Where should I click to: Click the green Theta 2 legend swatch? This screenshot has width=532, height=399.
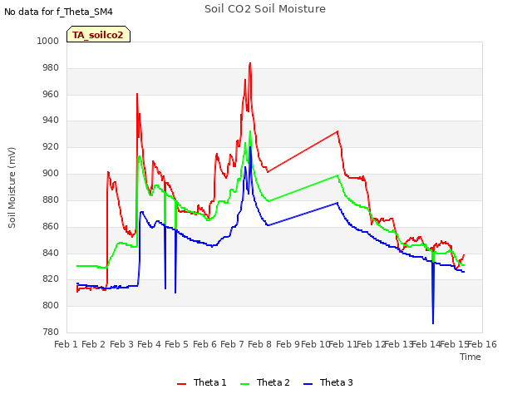point(245,384)
